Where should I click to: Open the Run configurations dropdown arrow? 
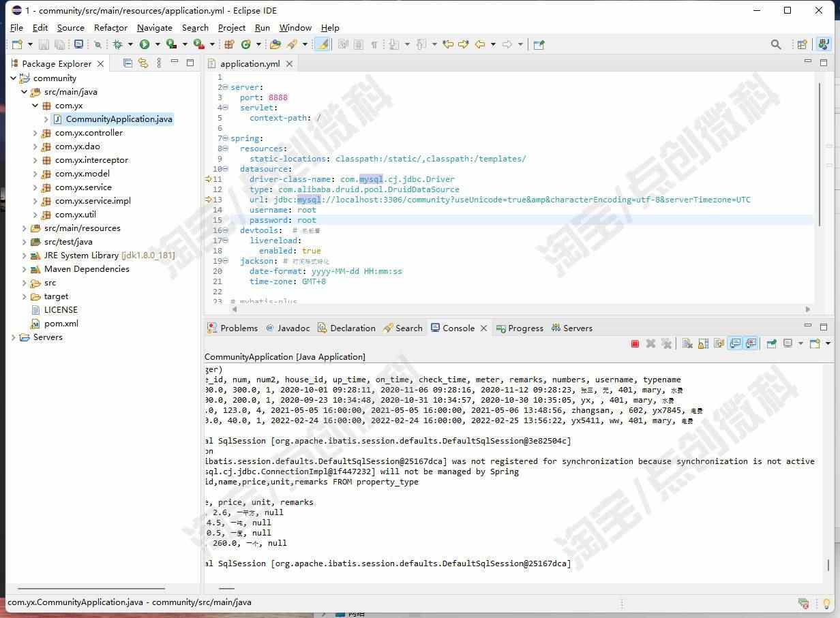157,44
